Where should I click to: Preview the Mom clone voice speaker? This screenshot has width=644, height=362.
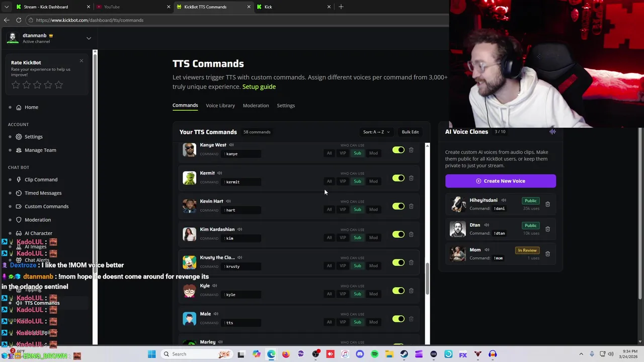click(487, 250)
